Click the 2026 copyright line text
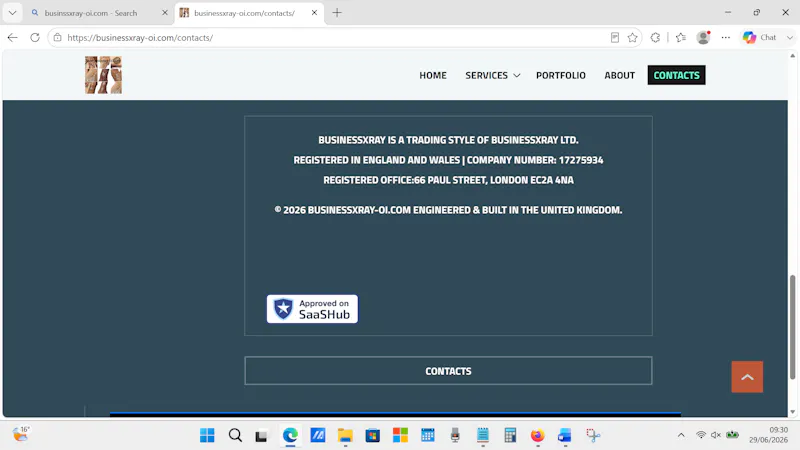This screenshot has height=450, width=800. 448,210
